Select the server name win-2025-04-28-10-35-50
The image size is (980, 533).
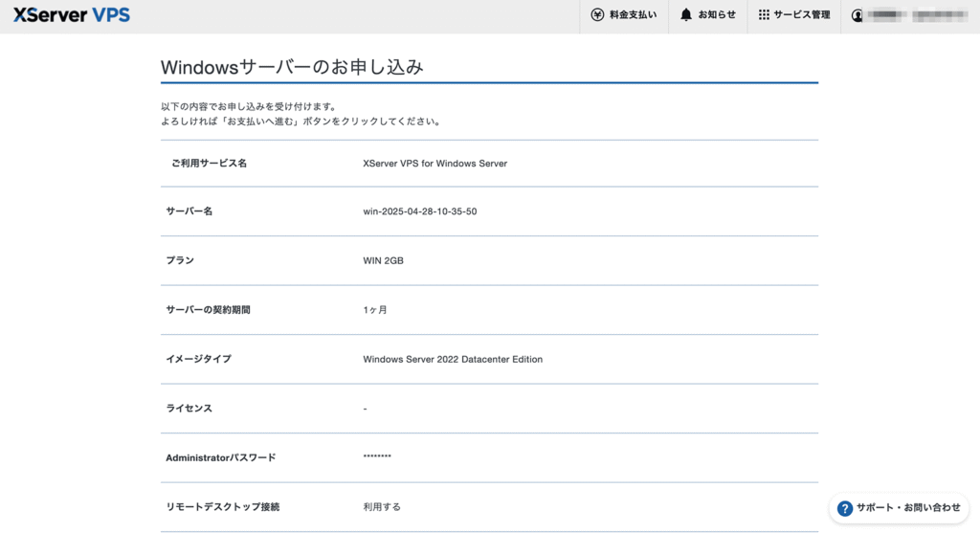click(x=419, y=211)
